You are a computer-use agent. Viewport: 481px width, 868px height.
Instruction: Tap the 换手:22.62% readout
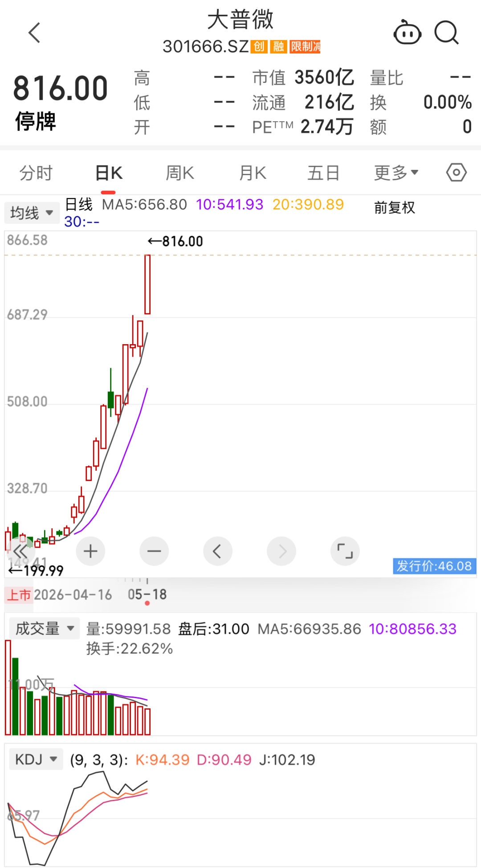tap(130, 648)
